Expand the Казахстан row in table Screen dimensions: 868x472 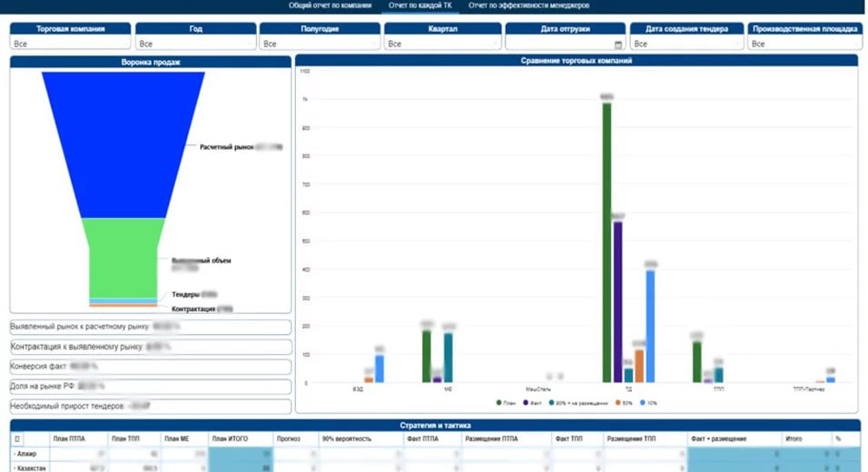pos(15,468)
